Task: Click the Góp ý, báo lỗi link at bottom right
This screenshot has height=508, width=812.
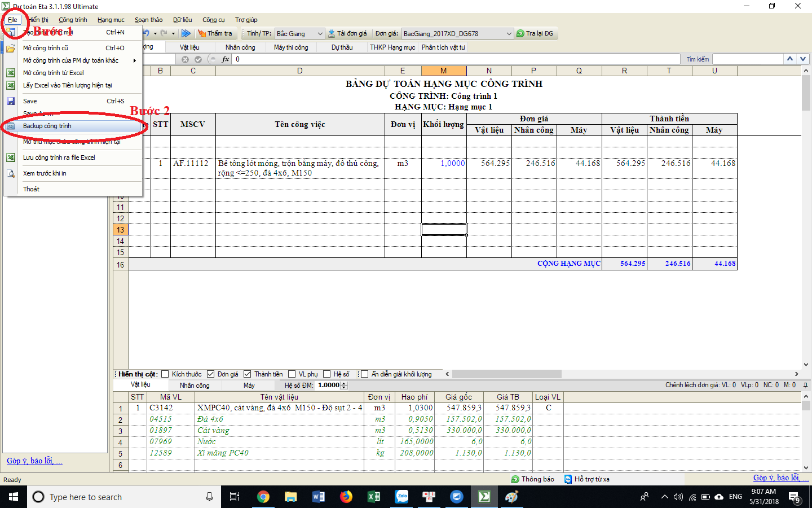Action: [x=776, y=478]
